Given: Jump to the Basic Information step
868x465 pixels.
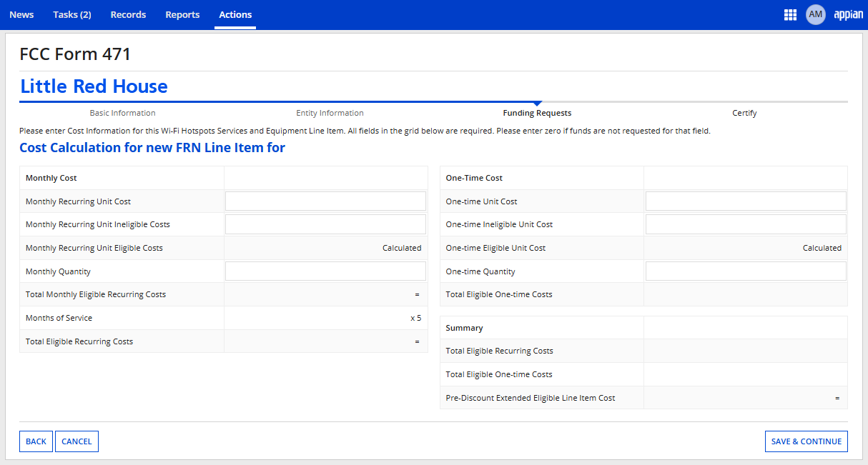Looking at the screenshot, I should [122, 113].
